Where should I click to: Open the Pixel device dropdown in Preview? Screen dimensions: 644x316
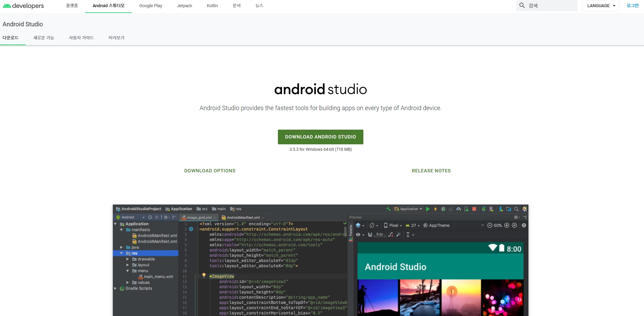(x=393, y=225)
